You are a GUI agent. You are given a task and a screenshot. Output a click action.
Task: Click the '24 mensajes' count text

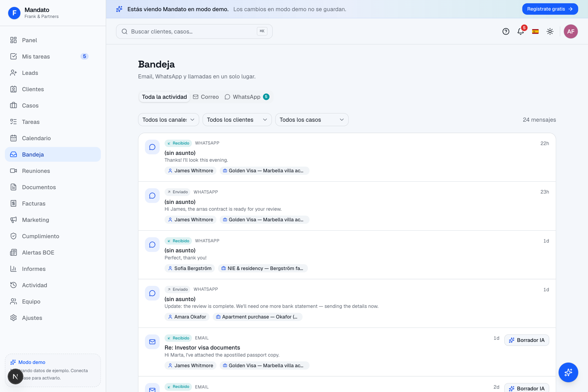(540, 120)
